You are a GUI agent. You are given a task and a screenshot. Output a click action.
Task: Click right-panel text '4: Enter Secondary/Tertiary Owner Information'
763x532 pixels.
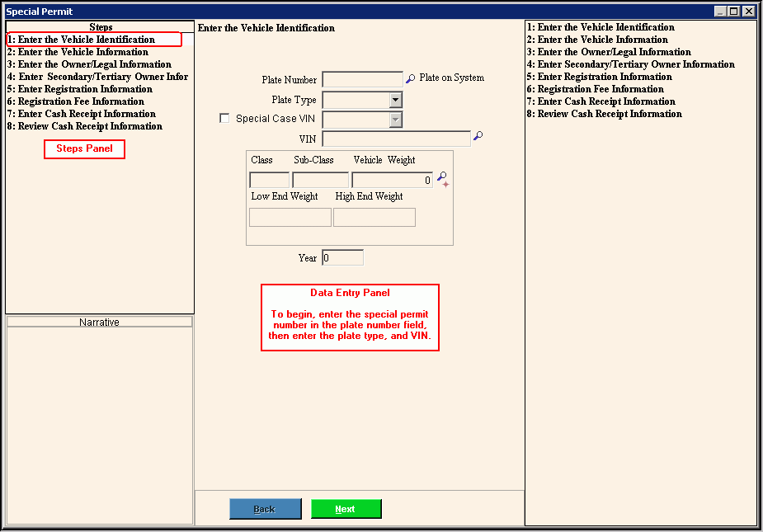coord(631,64)
